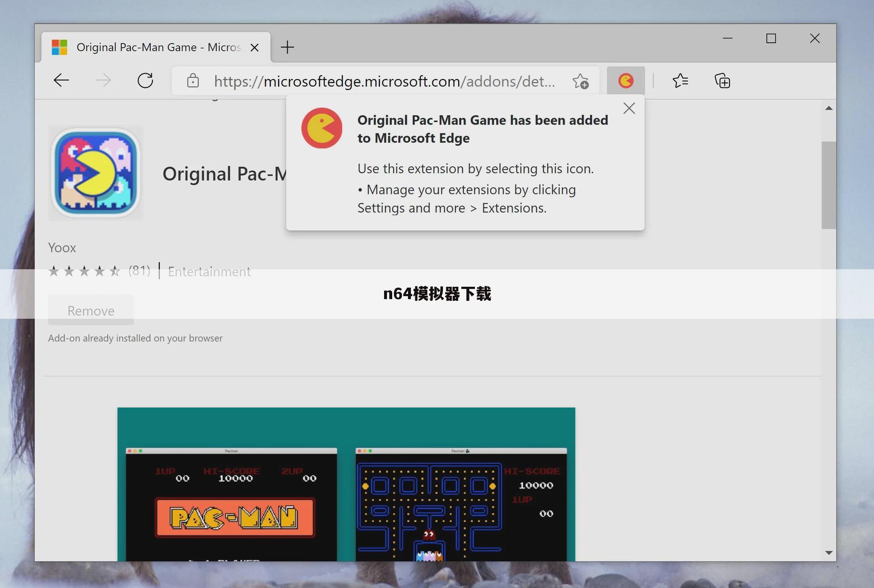Close the Edge browser window
The width and height of the screenshot is (874, 588).
(815, 38)
